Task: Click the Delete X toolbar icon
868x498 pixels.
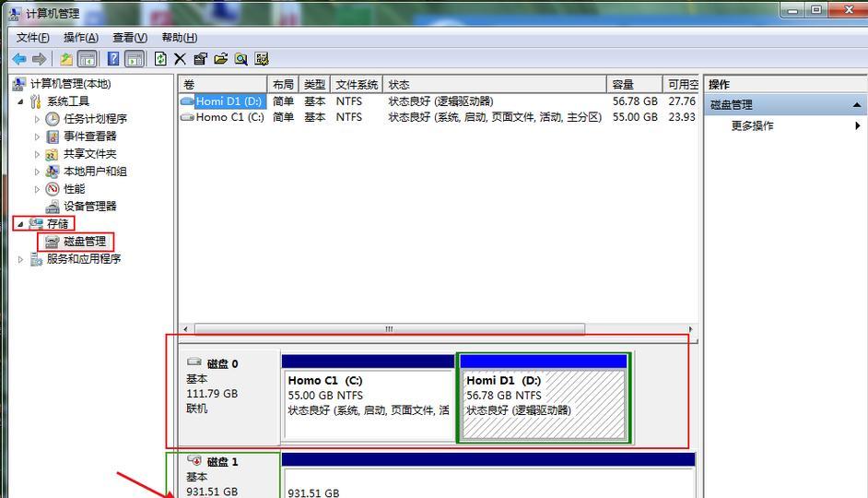Action: (180, 59)
